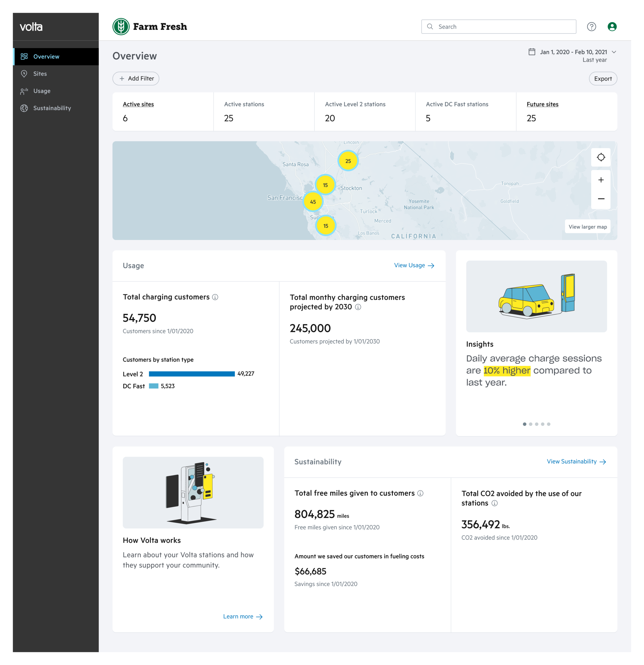Screen dimensions: 644x665
Task: Select the 15 cluster marker near Stockton
Action: pyautogui.click(x=325, y=185)
